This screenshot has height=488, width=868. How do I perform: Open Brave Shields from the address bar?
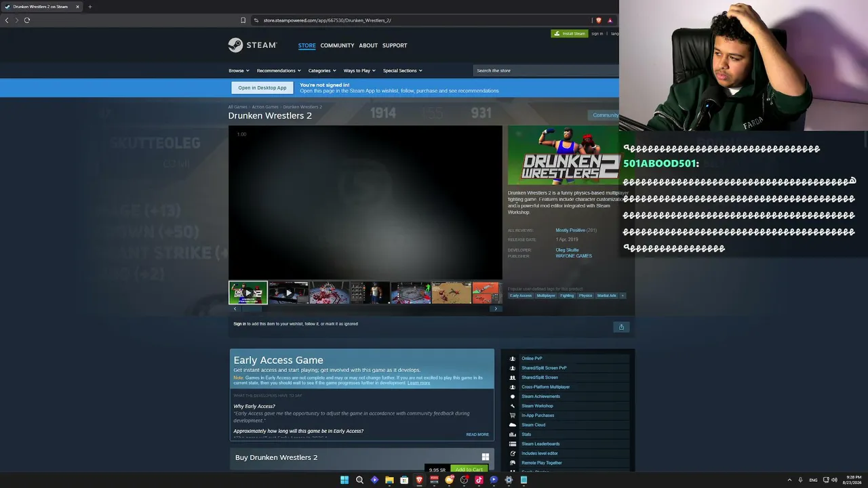(599, 20)
